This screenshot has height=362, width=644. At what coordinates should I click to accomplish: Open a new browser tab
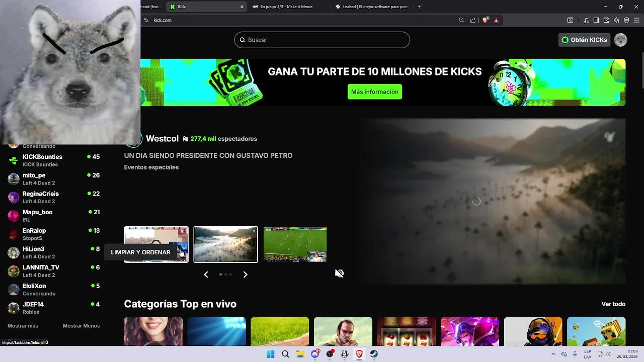(x=419, y=7)
